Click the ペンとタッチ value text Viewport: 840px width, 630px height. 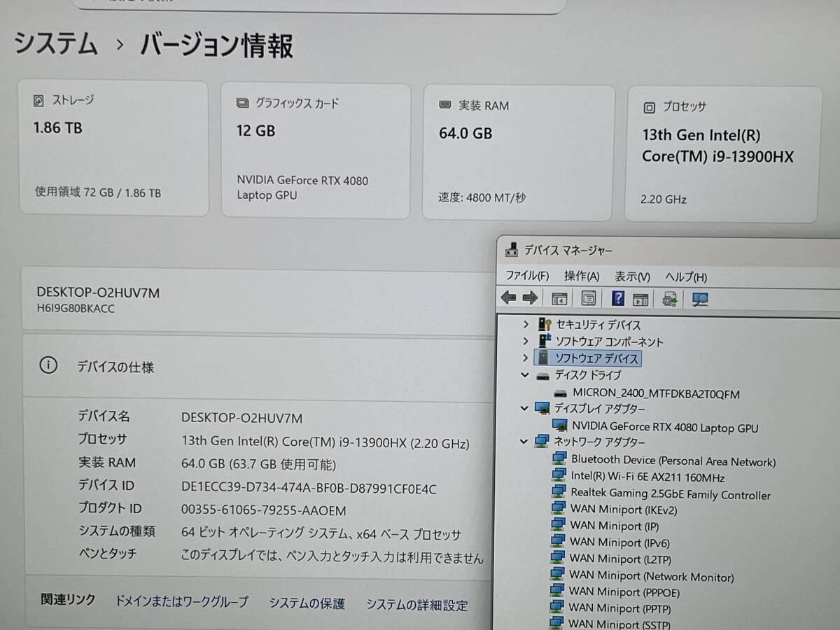pyautogui.click(x=332, y=558)
